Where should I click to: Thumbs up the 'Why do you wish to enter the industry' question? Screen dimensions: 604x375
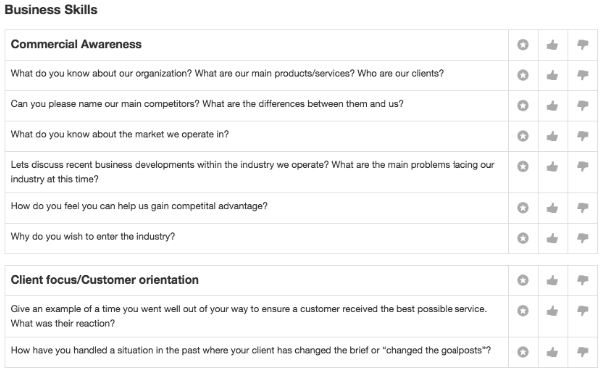pyautogui.click(x=552, y=238)
